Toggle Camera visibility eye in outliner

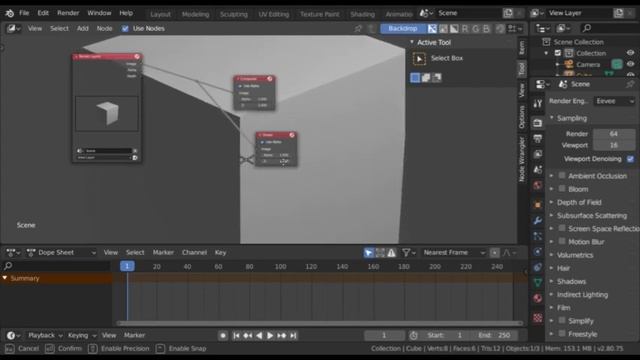click(630, 64)
